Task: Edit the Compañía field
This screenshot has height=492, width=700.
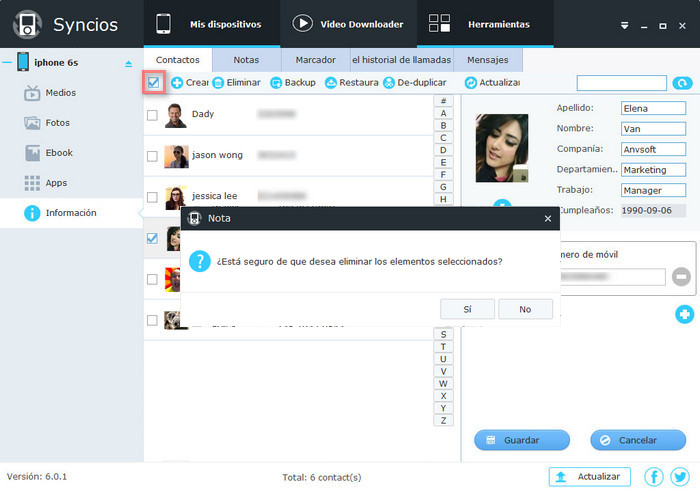Action: pyautogui.click(x=653, y=149)
